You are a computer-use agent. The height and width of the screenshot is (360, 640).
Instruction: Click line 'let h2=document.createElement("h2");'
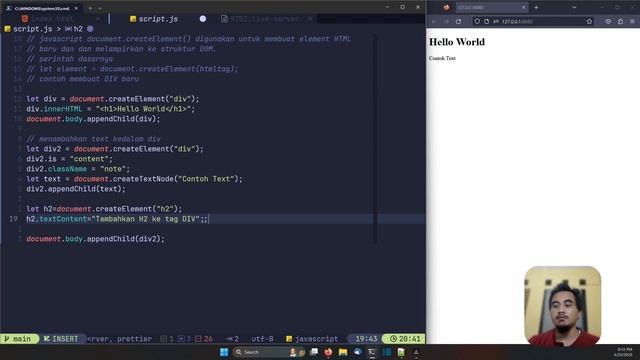(104, 209)
